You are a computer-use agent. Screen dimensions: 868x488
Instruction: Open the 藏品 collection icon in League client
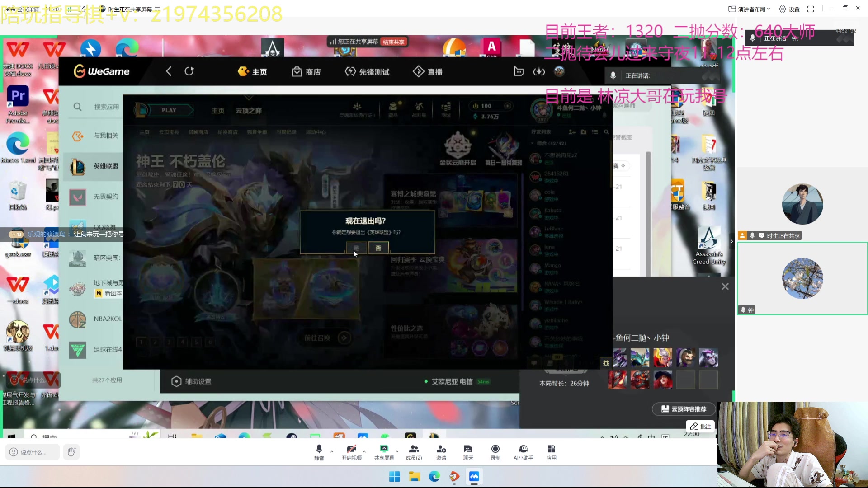pyautogui.click(x=393, y=110)
